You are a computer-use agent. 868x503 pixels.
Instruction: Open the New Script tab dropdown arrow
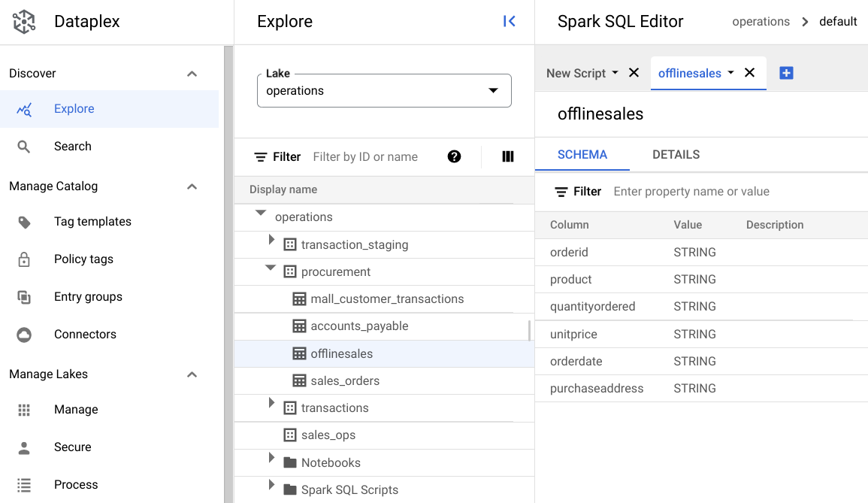[x=615, y=73]
